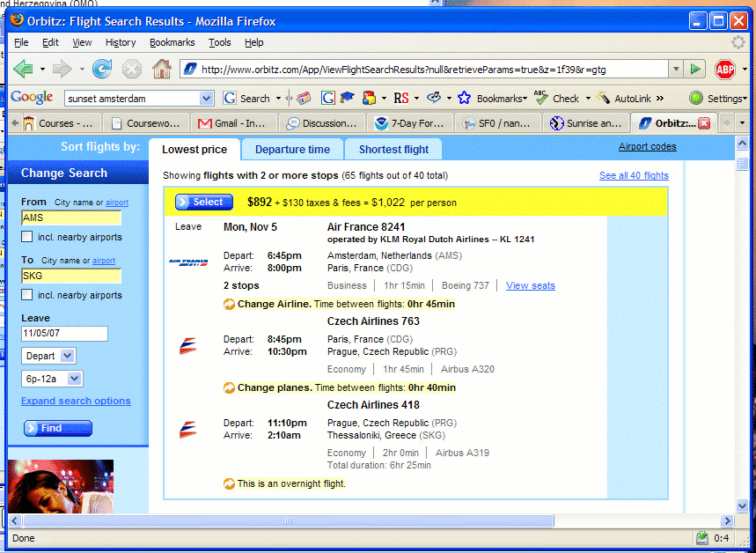Switch to the 7-Day Forecast browser tab

point(410,123)
